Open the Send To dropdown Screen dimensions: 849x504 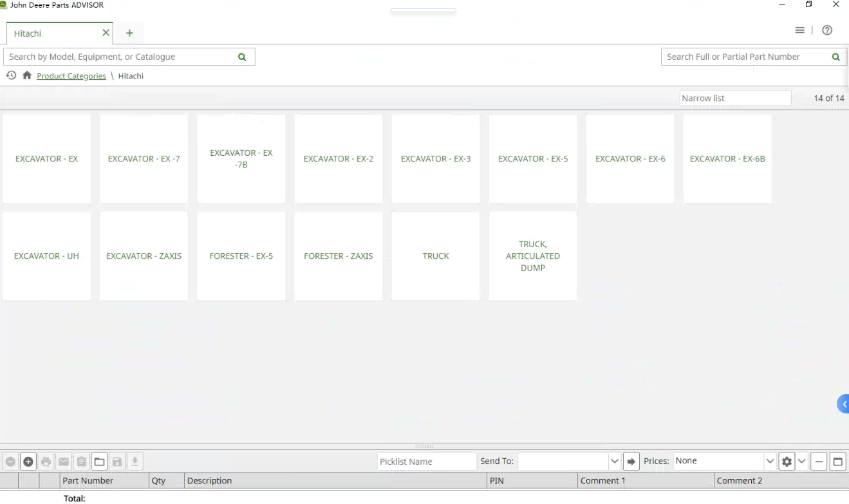click(614, 462)
